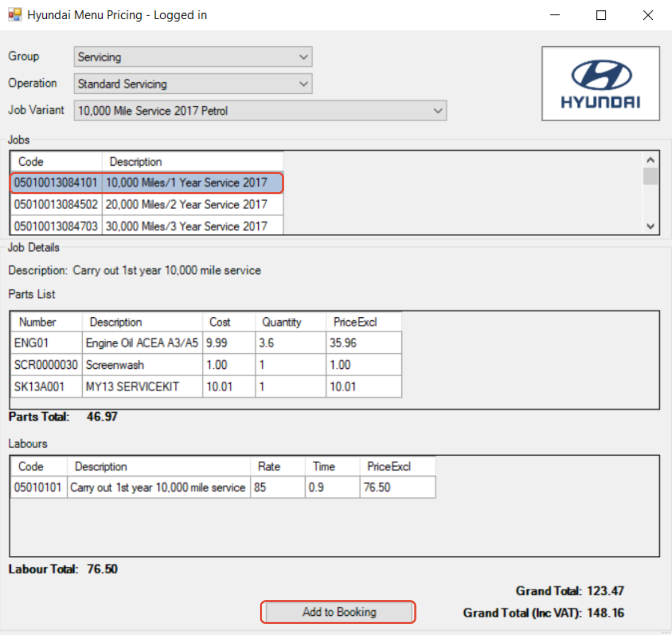The width and height of the screenshot is (672, 635).
Task: Minimize the Hyundai Menu Pricing window
Action: 555,15
